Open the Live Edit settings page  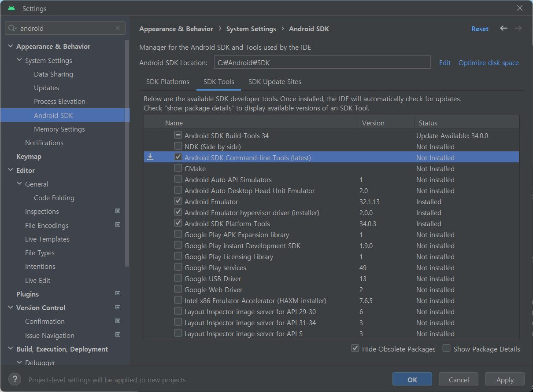(x=38, y=280)
